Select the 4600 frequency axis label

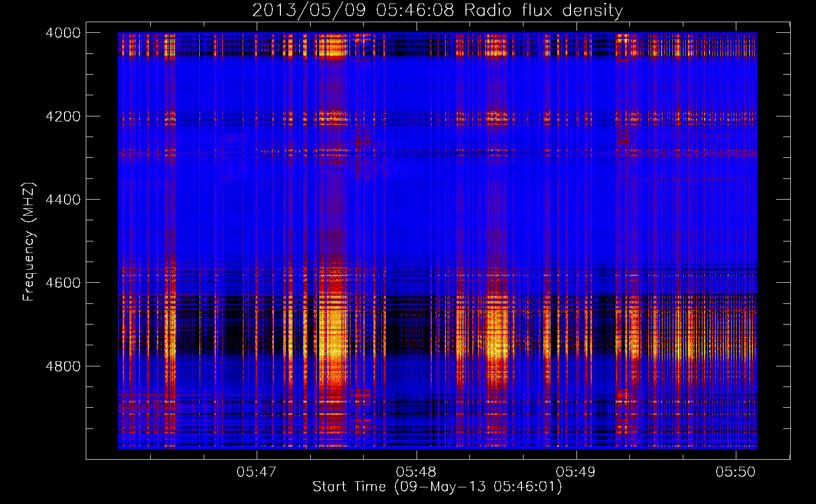tap(63, 283)
